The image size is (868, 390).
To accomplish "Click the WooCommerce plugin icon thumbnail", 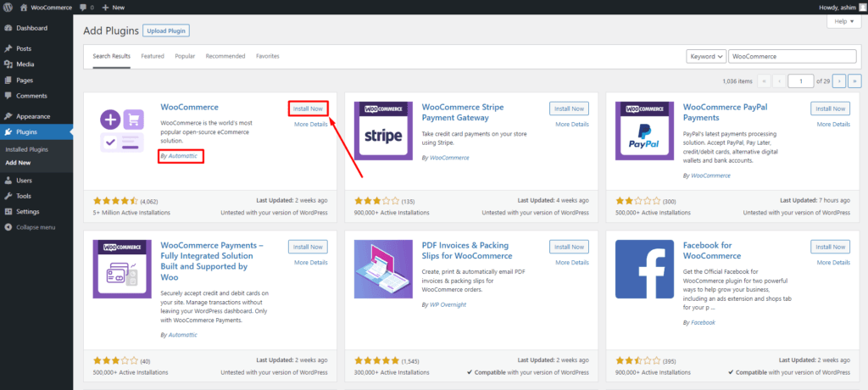I will [x=122, y=131].
